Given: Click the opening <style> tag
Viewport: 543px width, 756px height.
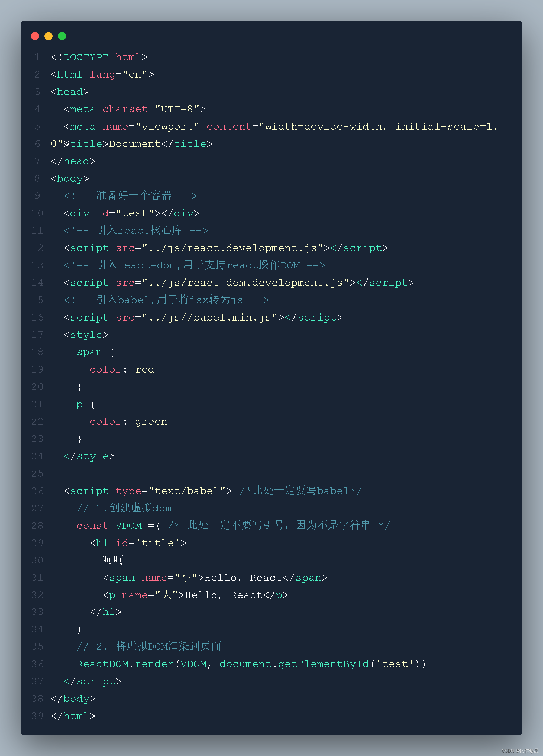Looking at the screenshot, I should pos(86,335).
